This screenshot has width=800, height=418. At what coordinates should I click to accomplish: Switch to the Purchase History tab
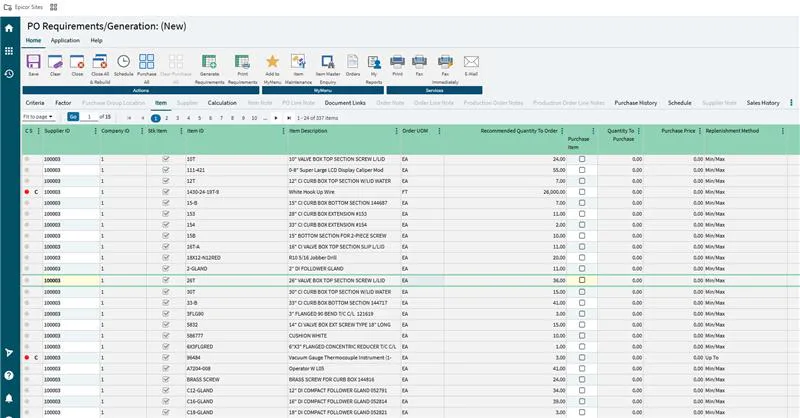pyautogui.click(x=636, y=103)
